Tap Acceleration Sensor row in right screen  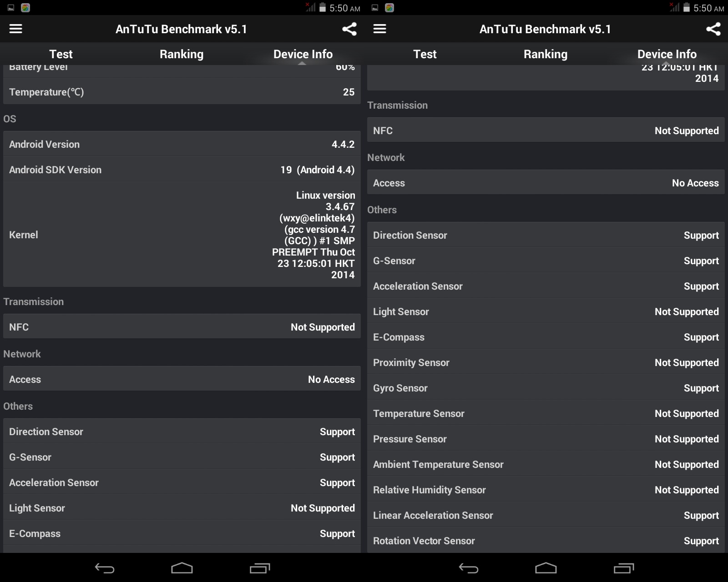coord(546,286)
